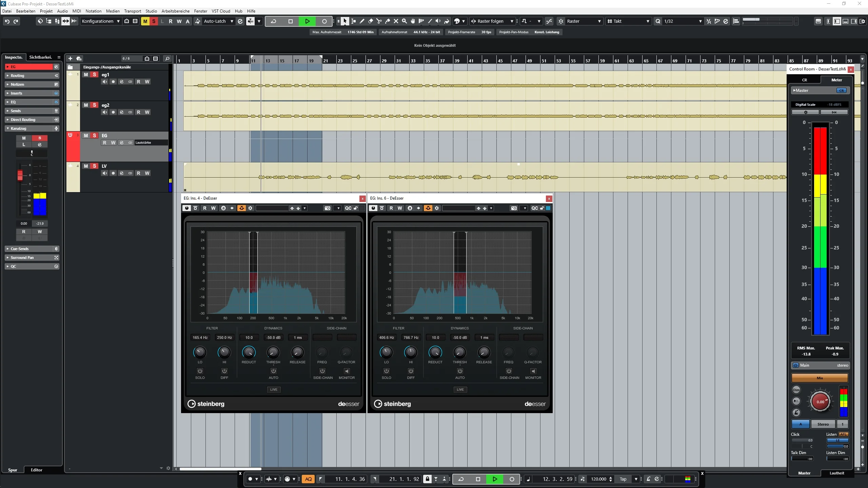The image size is (868, 488).
Task: Click the Add Track plus icon
Action: (70, 59)
